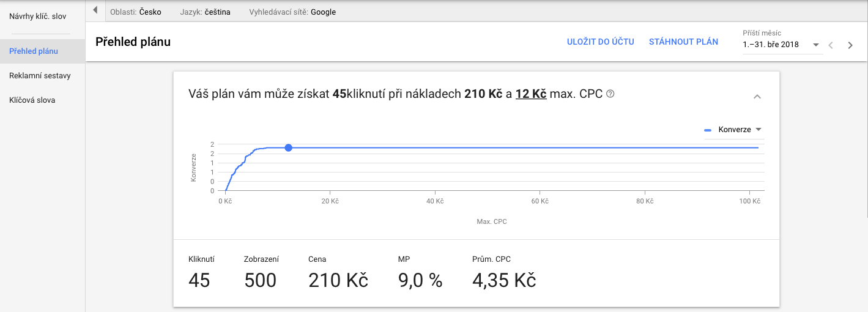This screenshot has width=868, height=312.
Task: Collapse the left sidebar with the arrow
Action: 95,10
